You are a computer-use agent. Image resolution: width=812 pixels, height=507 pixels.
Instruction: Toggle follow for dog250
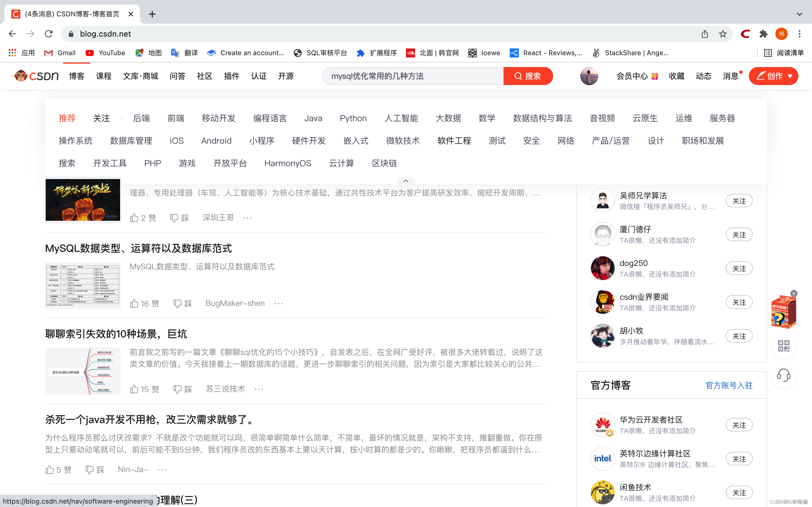point(739,269)
